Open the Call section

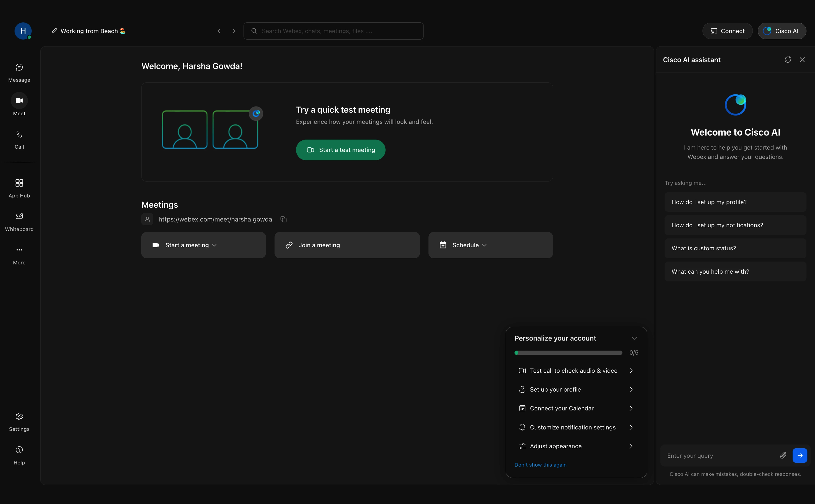coord(19,140)
